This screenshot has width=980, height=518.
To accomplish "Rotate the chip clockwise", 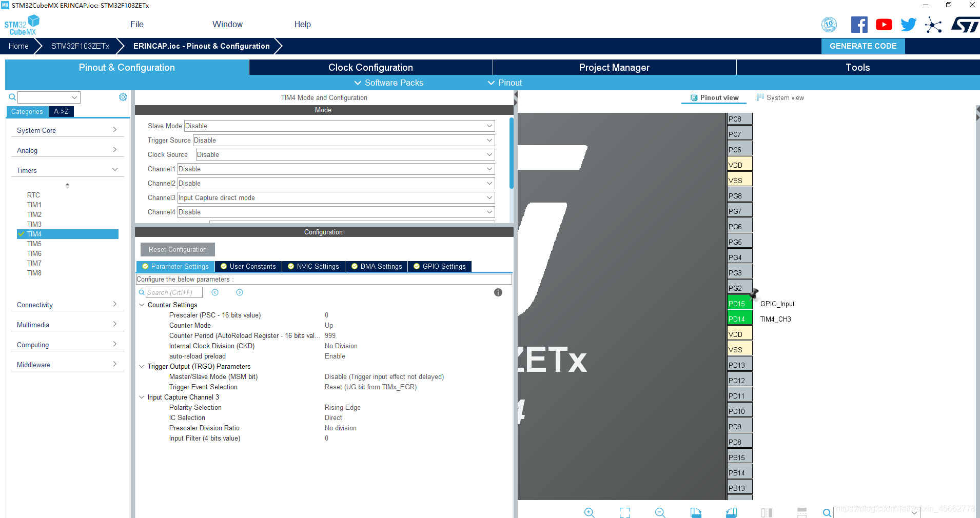I will pyautogui.click(x=696, y=512).
